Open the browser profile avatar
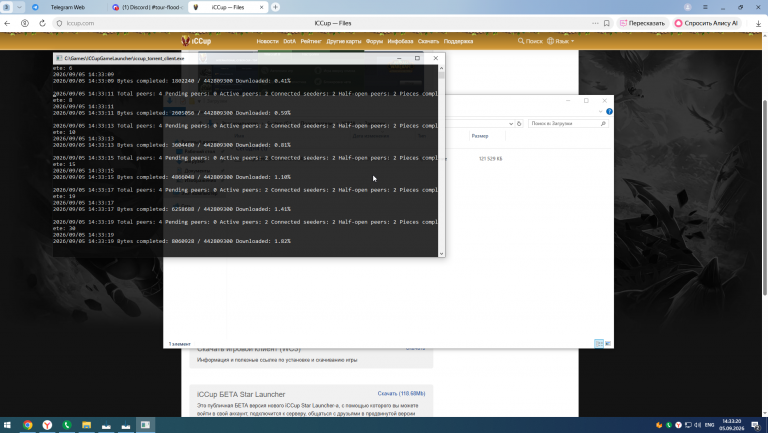 coord(688,7)
